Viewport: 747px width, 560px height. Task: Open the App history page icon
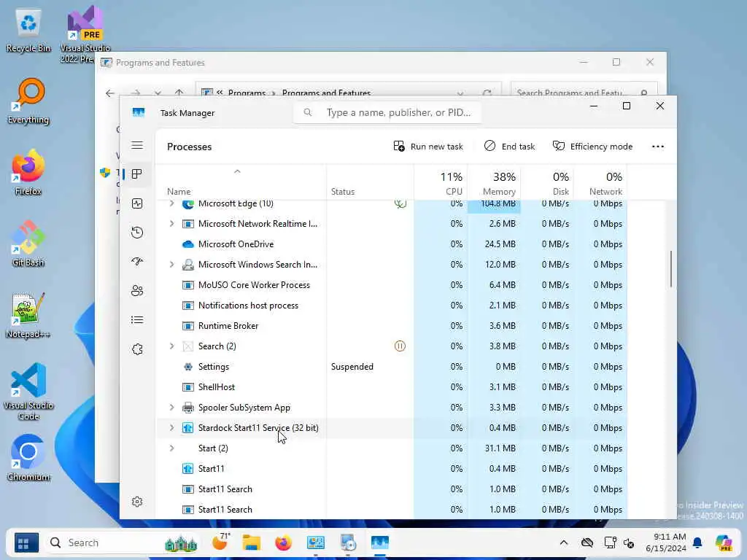coord(137,233)
